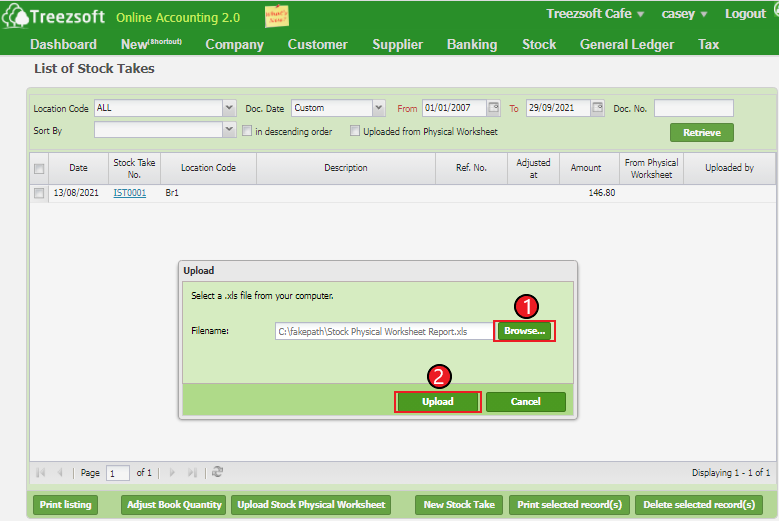The height and width of the screenshot is (521, 779).
Task: Click the refresh icon in pagination bar
Action: [217, 472]
